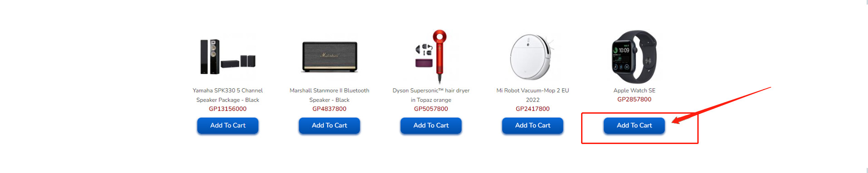Select the GP2417800 price text
The height and width of the screenshot is (173, 868).
click(x=533, y=109)
